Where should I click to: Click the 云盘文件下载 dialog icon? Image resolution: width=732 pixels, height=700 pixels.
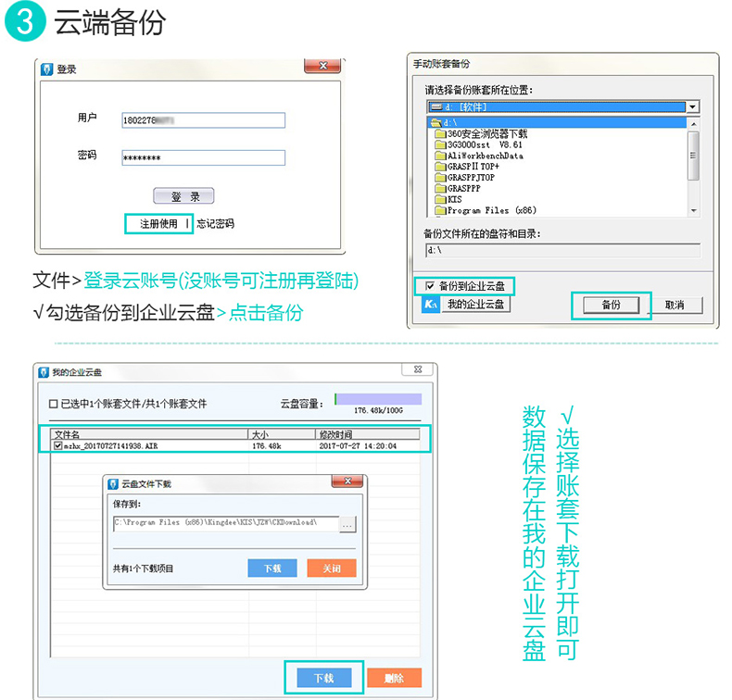coord(113,484)
